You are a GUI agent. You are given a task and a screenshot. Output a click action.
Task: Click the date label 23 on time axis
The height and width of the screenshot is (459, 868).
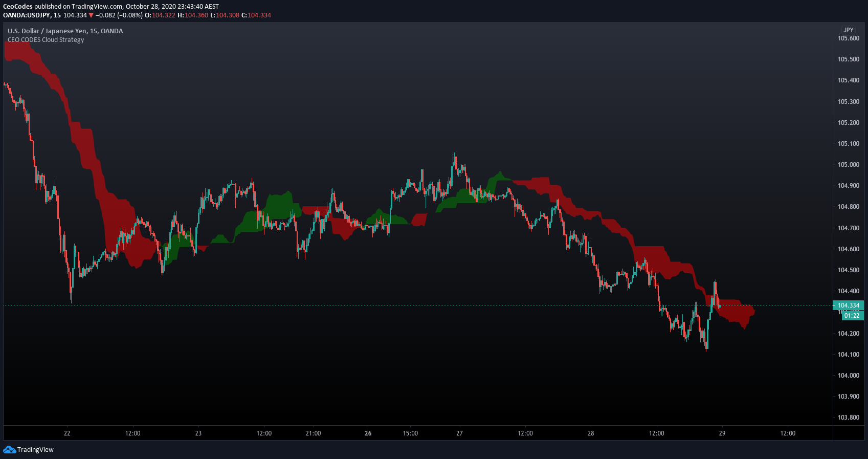tap(198, 433)
